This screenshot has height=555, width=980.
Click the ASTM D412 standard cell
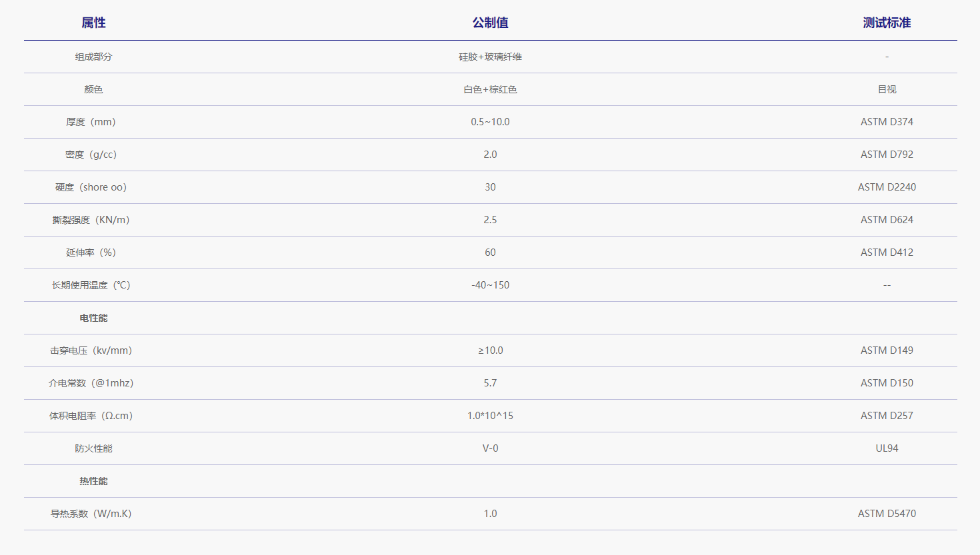click(887, 253)
